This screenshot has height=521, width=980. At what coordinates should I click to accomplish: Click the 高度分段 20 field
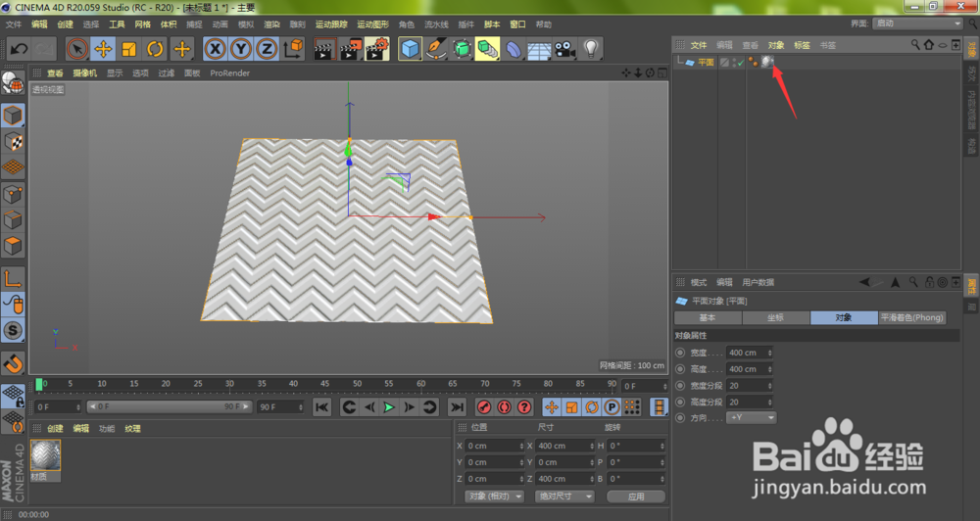(x=750, y=402)
